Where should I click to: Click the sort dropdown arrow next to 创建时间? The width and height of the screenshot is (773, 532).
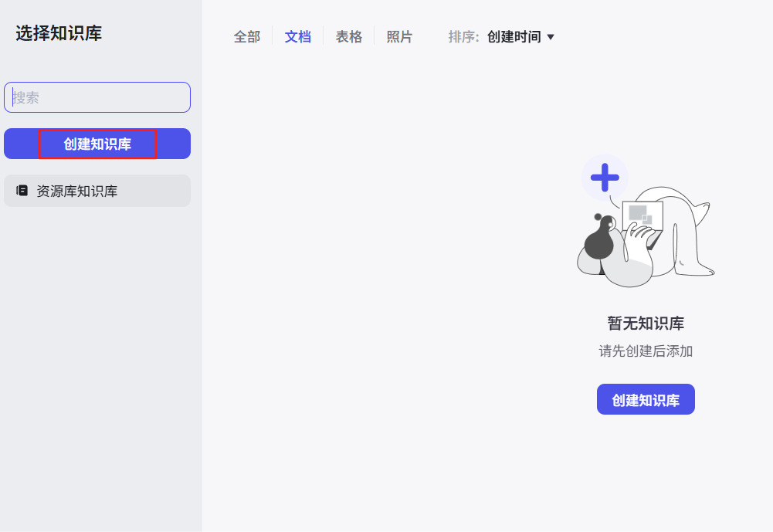click(x=548, y=36)
